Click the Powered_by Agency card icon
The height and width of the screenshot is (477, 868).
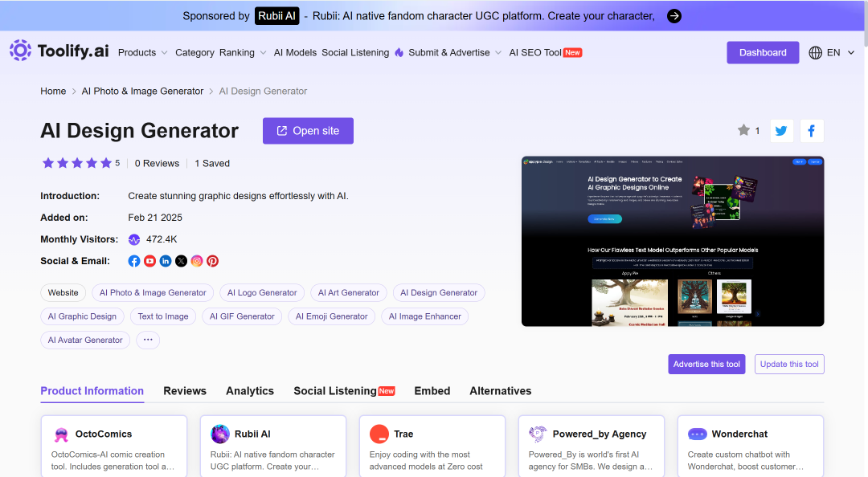[538, 434]
